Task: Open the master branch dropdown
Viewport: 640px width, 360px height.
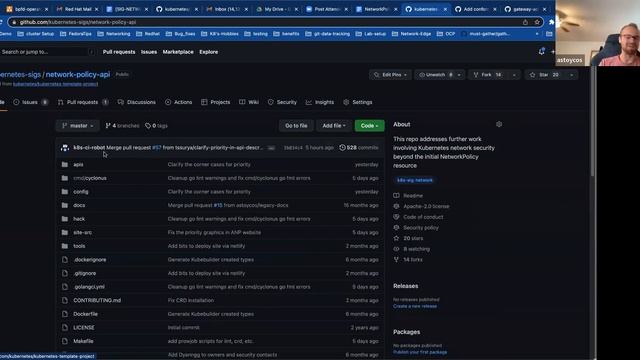Action: point(78,126)
